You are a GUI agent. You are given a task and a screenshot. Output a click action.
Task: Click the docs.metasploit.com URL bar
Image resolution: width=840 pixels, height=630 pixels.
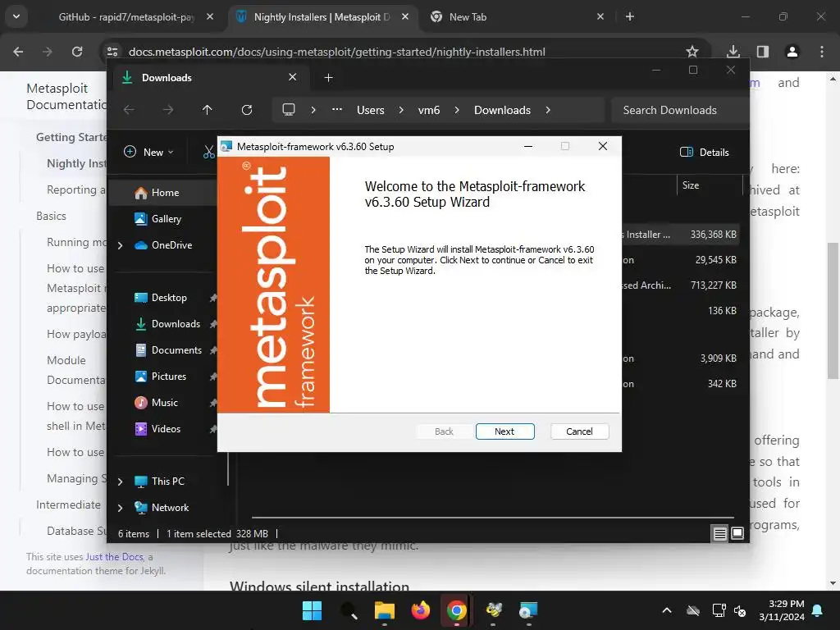pyautogui.click(x=337, y=52)
